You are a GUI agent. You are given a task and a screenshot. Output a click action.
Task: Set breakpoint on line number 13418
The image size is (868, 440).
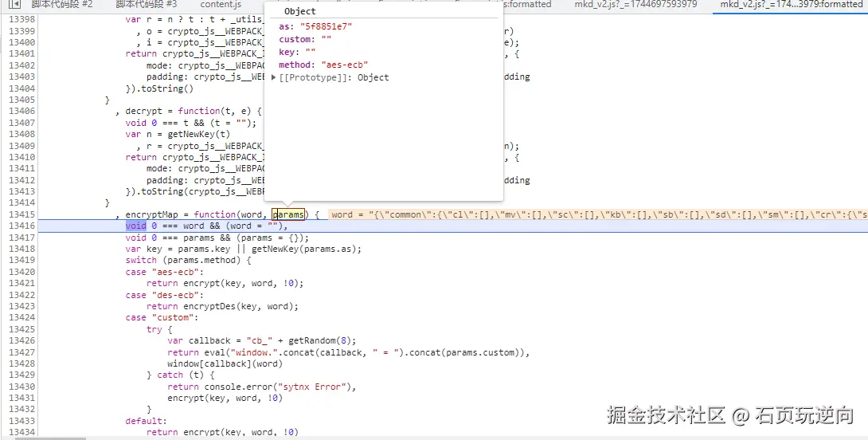click(22, 249)
